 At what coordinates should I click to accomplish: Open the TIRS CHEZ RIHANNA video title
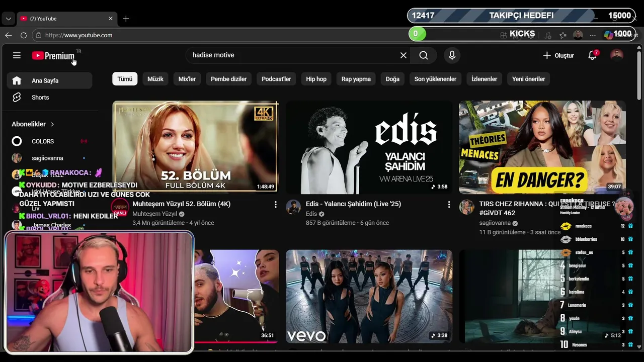tap(547, 208)
